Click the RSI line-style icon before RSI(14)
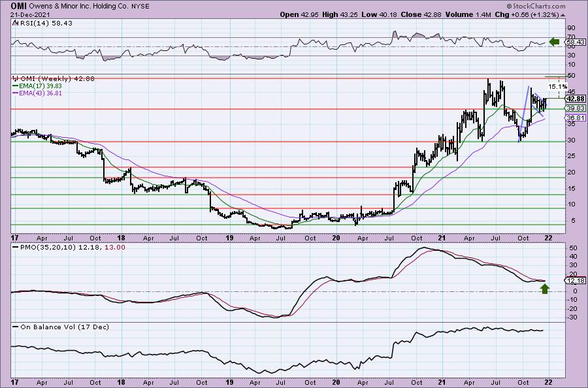Viewport: 588px width, 388px height. pyautogui.click(x=15, y=24)
